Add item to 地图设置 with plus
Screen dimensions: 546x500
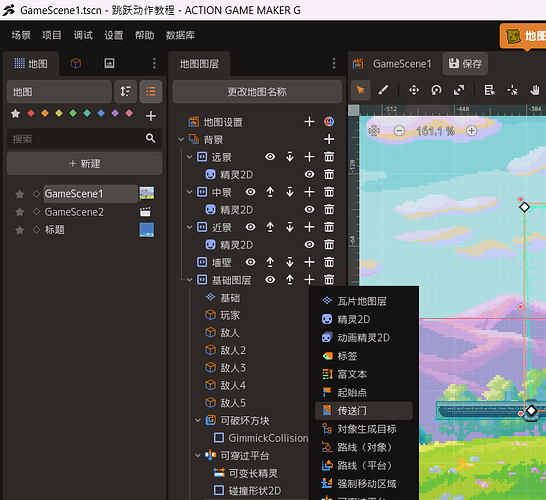[x=309, y=122]
